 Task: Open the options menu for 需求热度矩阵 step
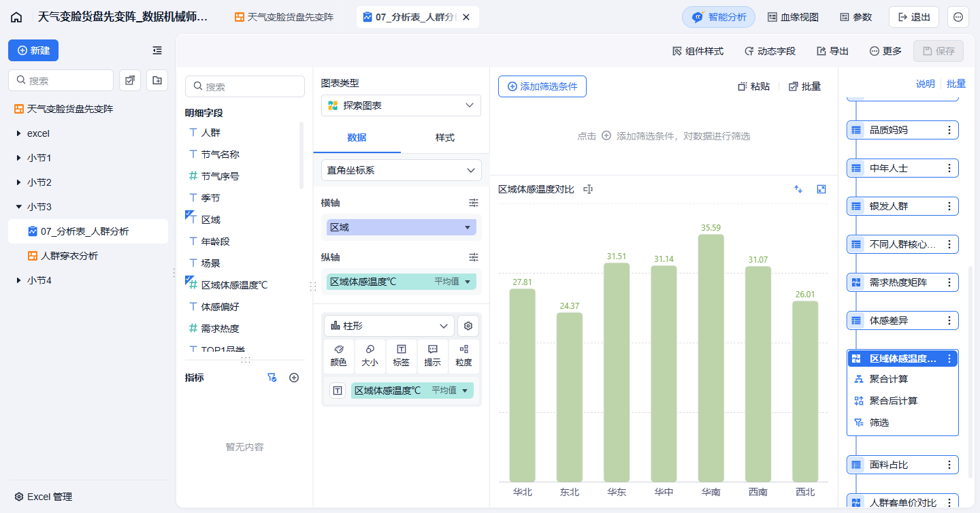click(949, 282)
